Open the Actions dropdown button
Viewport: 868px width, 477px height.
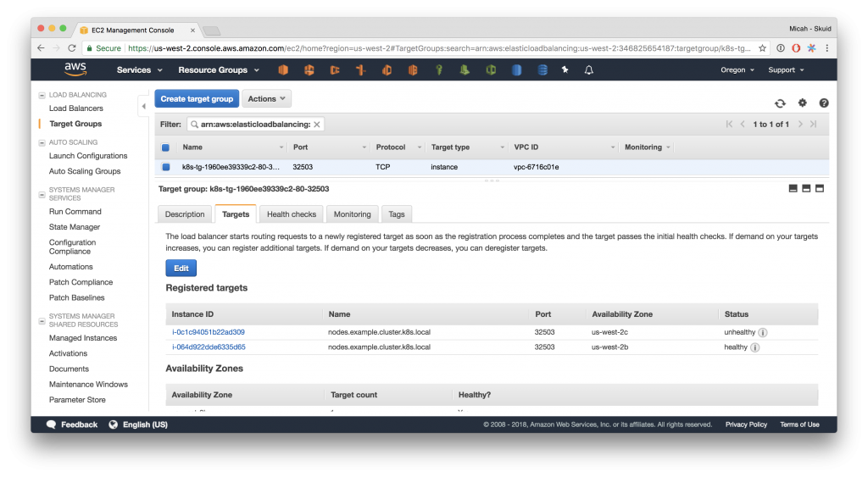267,98
